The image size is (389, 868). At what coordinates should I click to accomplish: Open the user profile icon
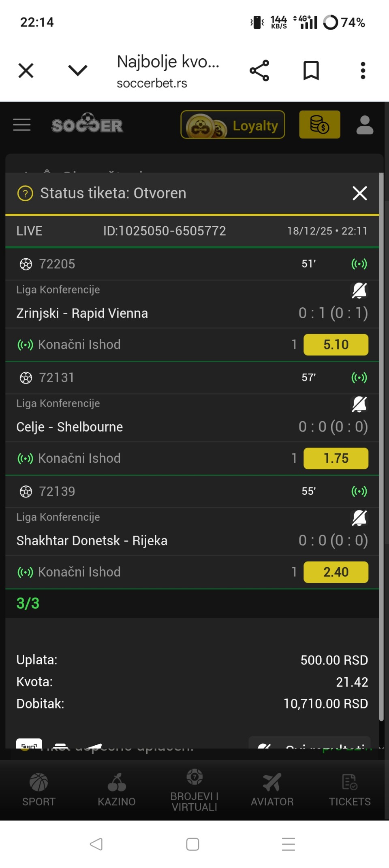365,125
